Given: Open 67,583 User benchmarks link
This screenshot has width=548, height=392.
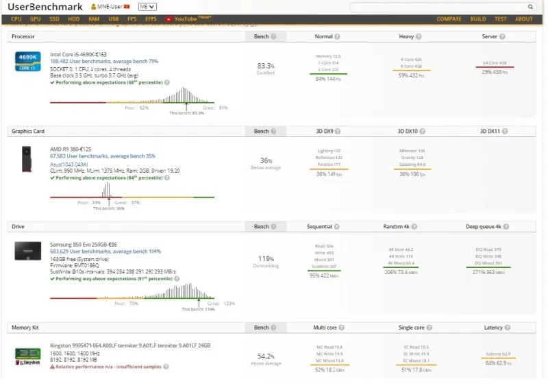Looking at the screenshot, I should 102,156.
